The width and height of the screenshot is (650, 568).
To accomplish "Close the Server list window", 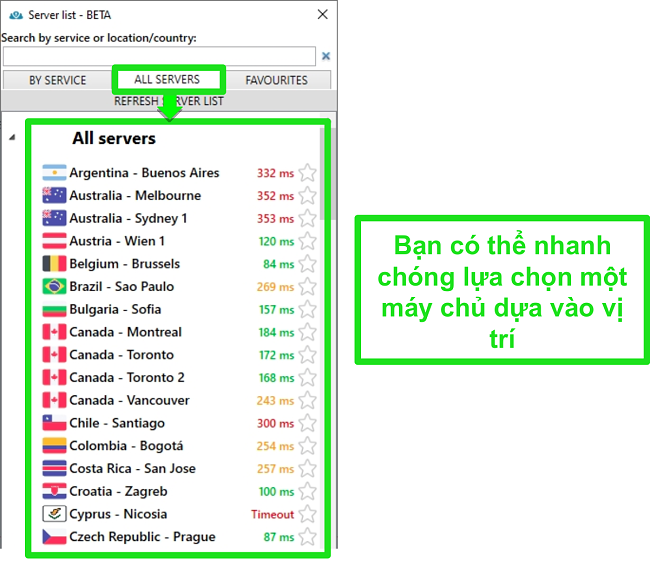I will pyautogui.click(x=323, y=15).
